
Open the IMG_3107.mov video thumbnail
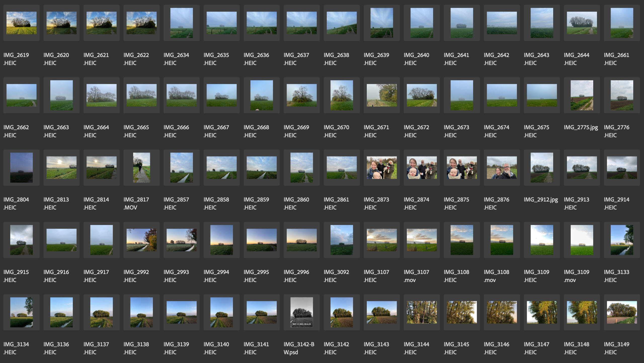(421, 240)
